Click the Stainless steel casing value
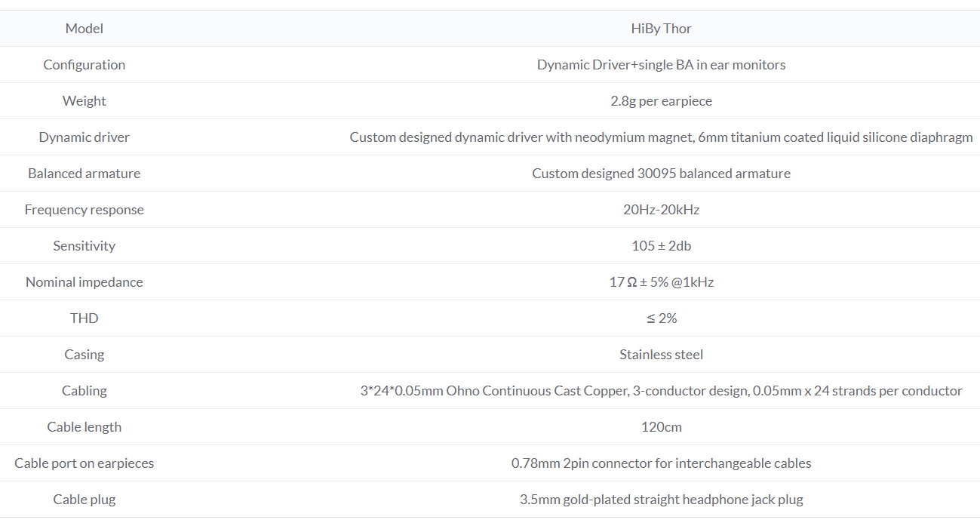The width and height of the screenshot is (980, 529). pos(661,354)
